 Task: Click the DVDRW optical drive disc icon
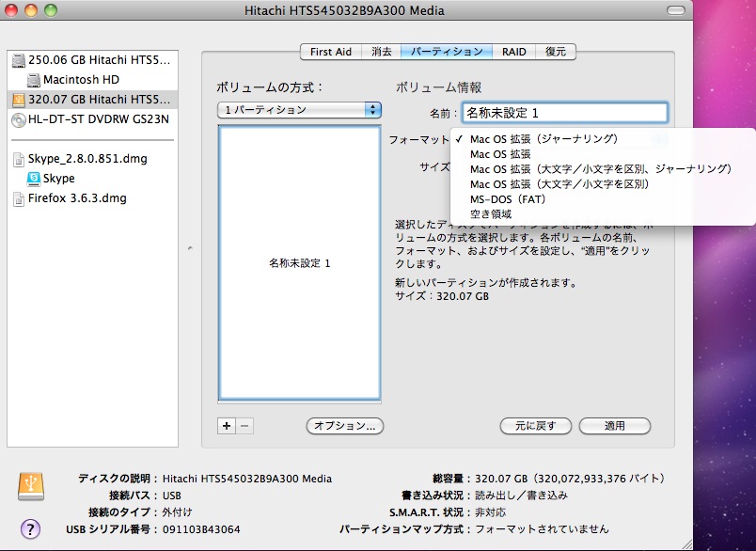[18, 119]
